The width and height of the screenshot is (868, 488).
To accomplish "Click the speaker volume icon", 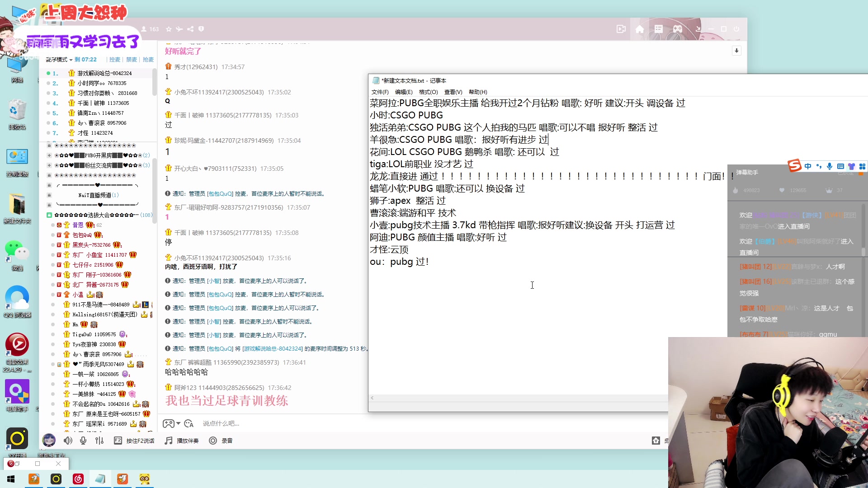I will tap(68, 441).
